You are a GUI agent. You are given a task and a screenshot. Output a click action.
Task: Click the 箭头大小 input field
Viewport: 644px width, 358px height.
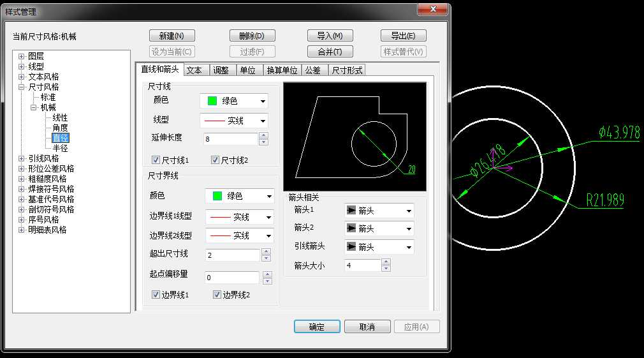pyautogui.click(x=362, y=265)
